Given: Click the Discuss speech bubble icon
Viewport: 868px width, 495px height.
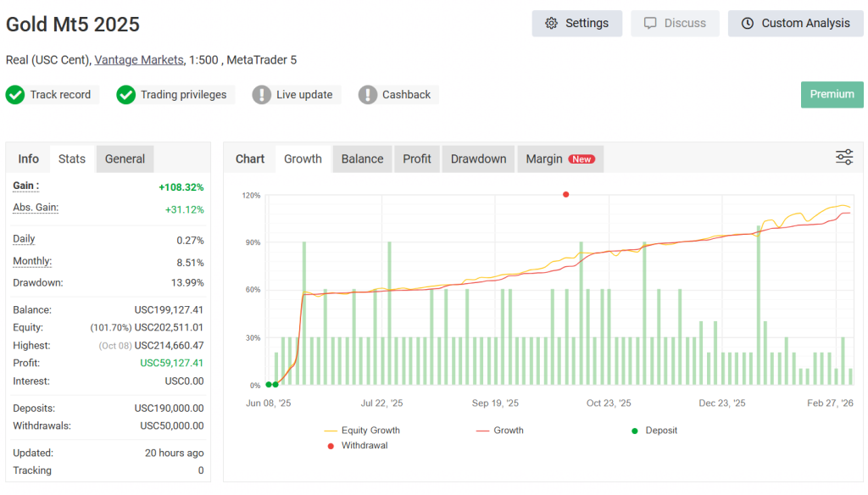Looking at the screenshot, I should pyautogui.click(x=650, y=24).
